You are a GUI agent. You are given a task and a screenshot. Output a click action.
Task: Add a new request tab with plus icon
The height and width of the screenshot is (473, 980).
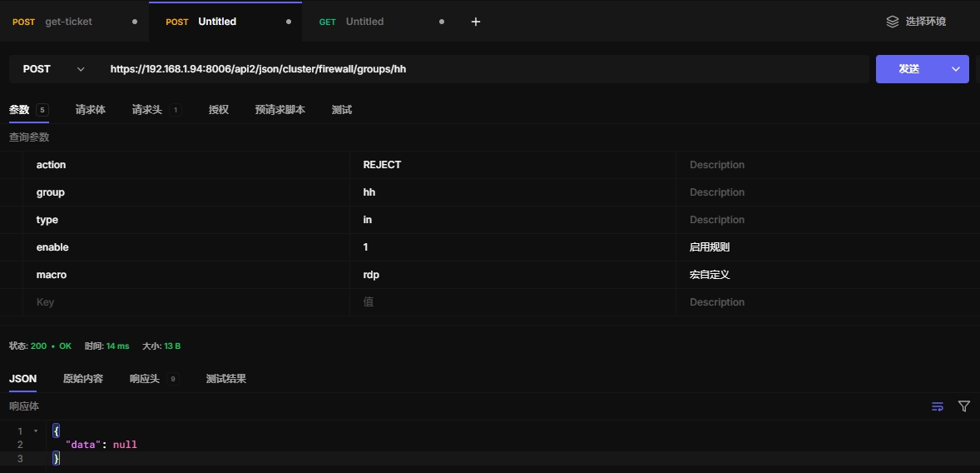pos(476,22)
